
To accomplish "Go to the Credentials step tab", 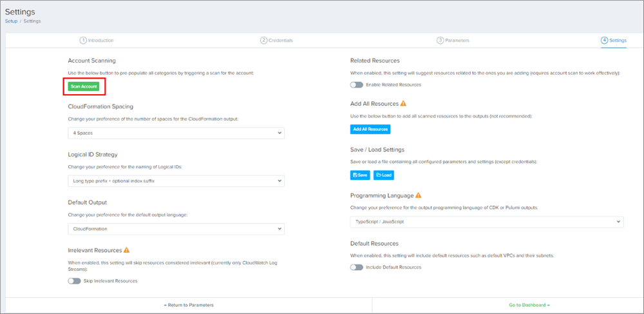I will (276, 40).
